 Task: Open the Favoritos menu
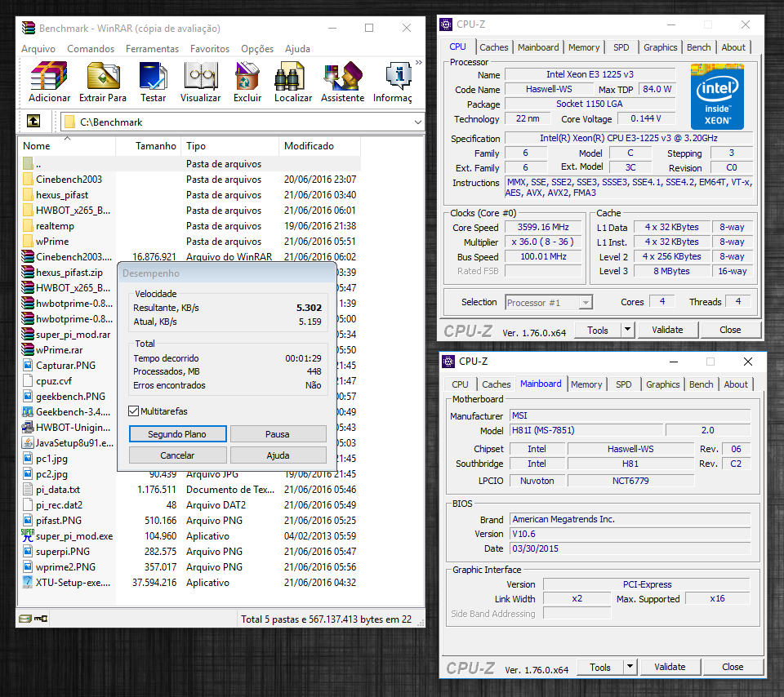click(210, 49)
